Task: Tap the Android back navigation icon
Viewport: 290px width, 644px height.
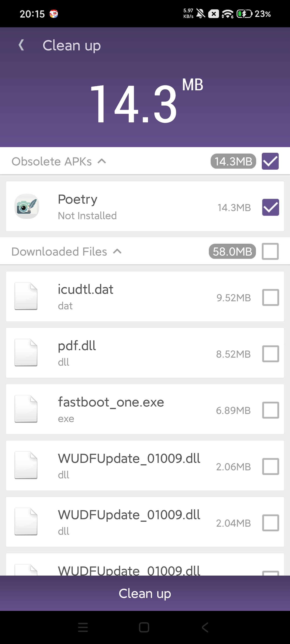Action: click(205, 627)
